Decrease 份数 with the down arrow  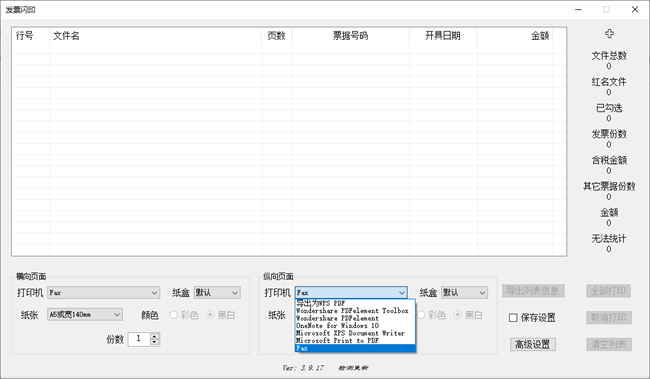point(154,342)
